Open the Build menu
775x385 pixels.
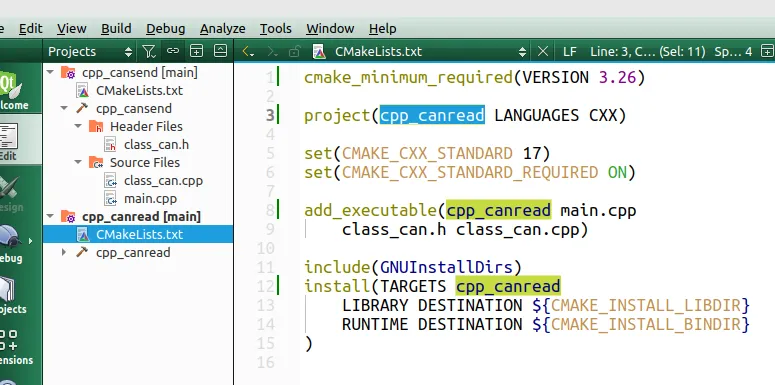[x=116, y=29]
